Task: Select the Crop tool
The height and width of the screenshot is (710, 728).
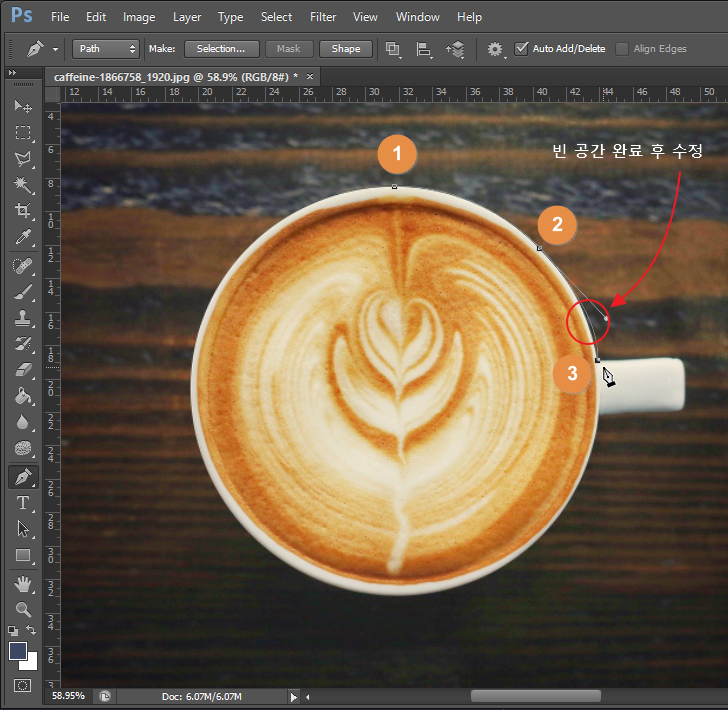Action: [22, 210]
